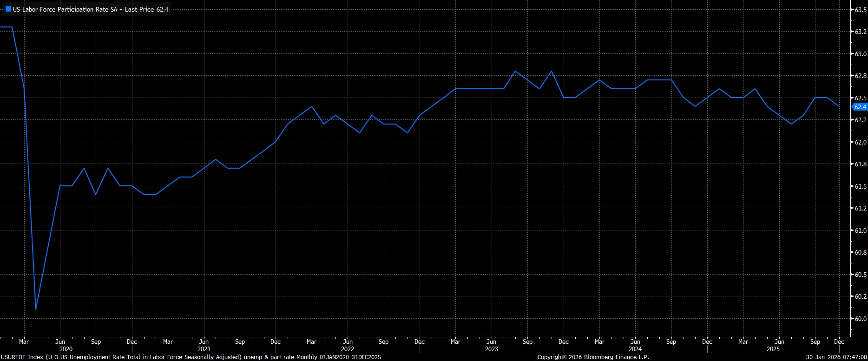868x361 pixels.
Task: Select the 2025 year label on x-axis
Action: pos(773,349)
